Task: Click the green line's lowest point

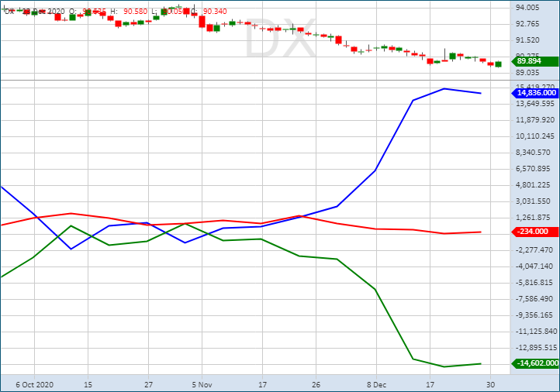Action: pyautogui.click(x=444, y=366)
